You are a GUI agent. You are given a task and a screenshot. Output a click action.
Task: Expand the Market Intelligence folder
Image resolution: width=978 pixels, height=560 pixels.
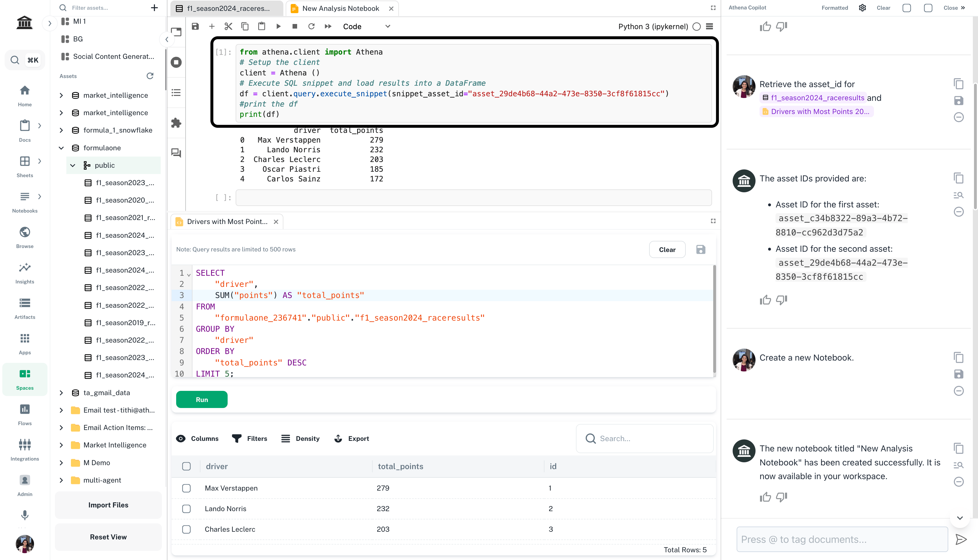(x=61, y=445)
